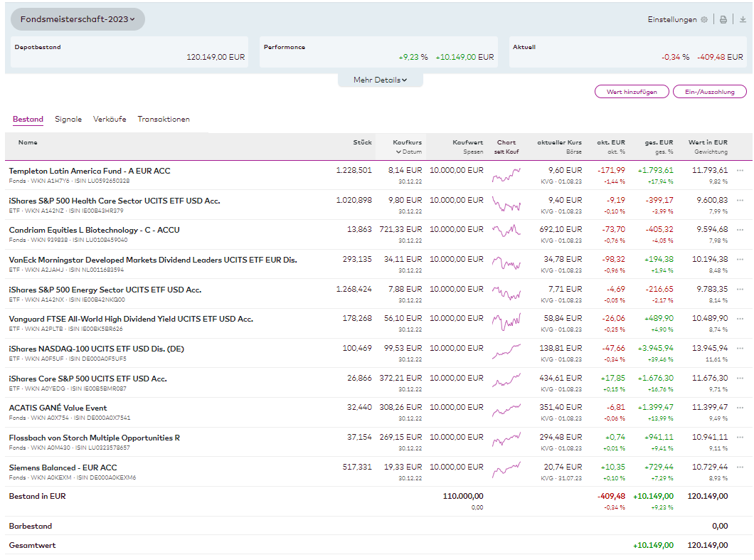
Task: Click the print icon
Action: coord(723,20)
